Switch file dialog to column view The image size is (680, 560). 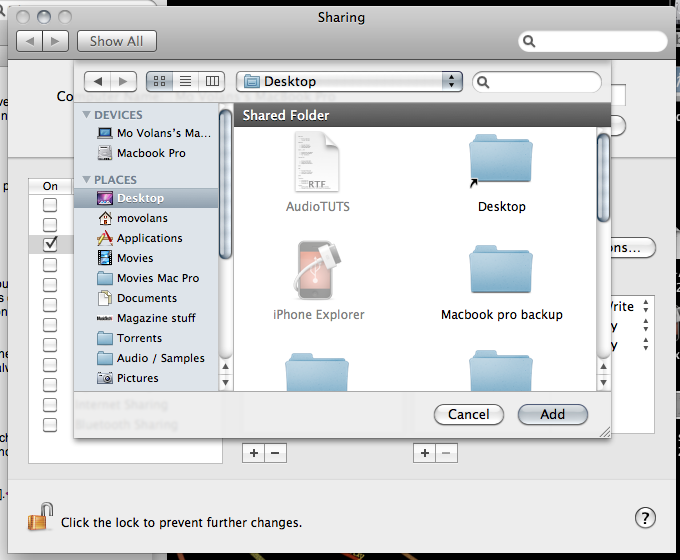click(x=211, y=81)
